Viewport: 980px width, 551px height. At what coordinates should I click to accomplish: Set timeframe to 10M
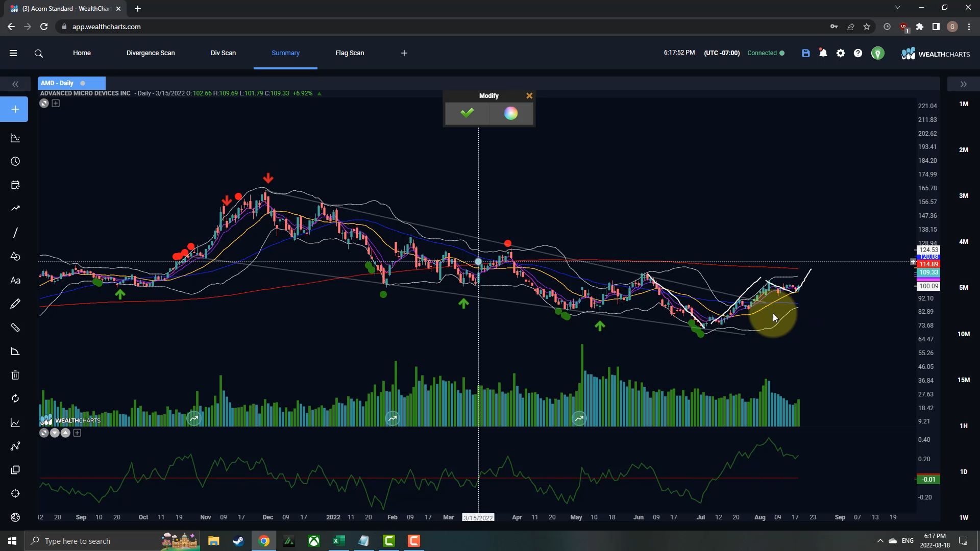(963, 334)
